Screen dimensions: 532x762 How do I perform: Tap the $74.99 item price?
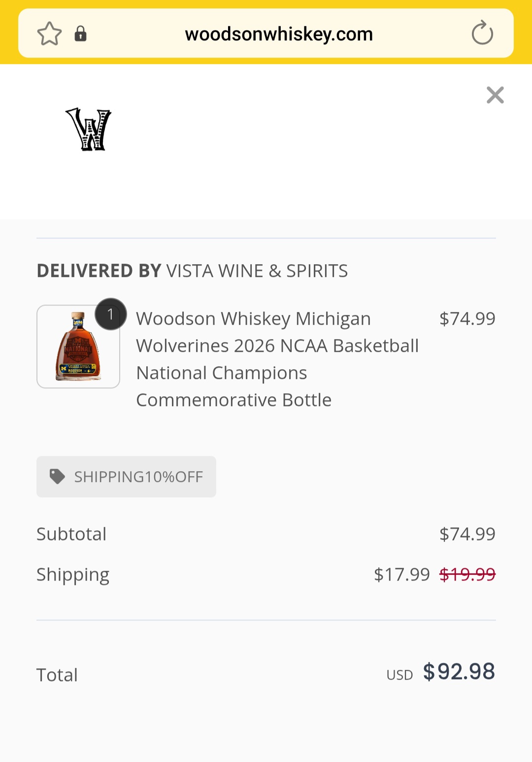tap(467, 319)
